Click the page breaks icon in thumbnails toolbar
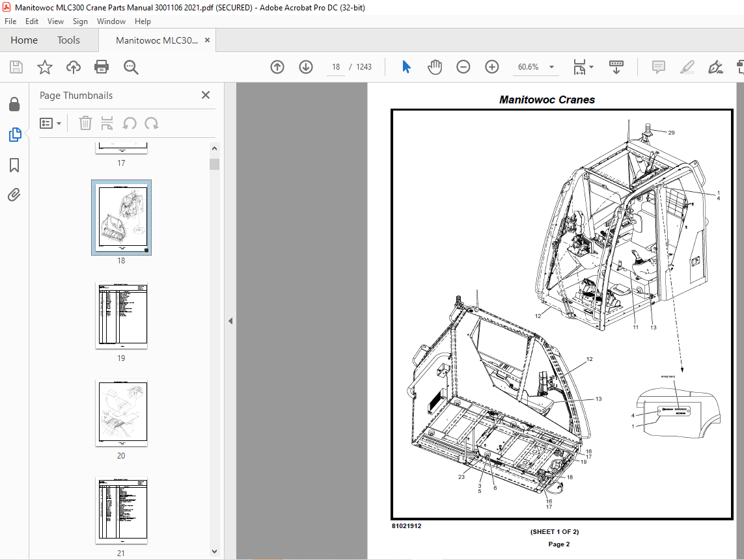This screenshot has height=560, width=744. point(107,124)
